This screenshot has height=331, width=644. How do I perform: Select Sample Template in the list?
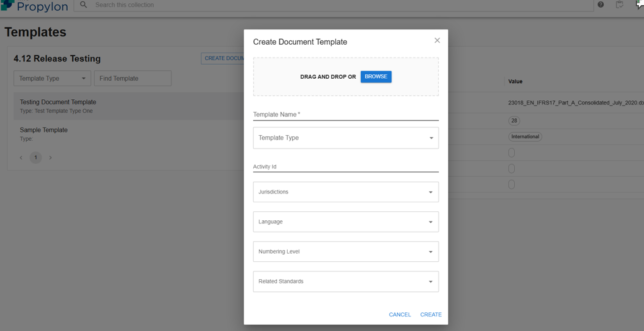43,130
